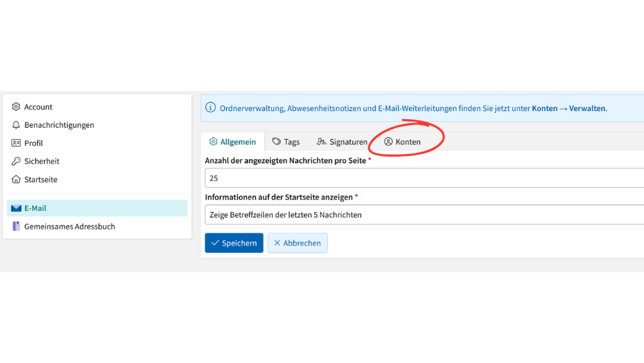Screen dimensions: 644x363
Task: Click the Sicherheit key icon
Action: click(16, 161)
